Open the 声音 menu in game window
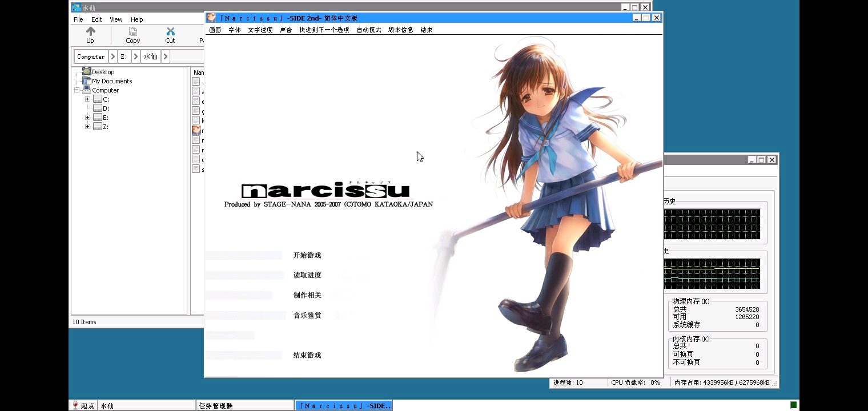 coord(286,30)
